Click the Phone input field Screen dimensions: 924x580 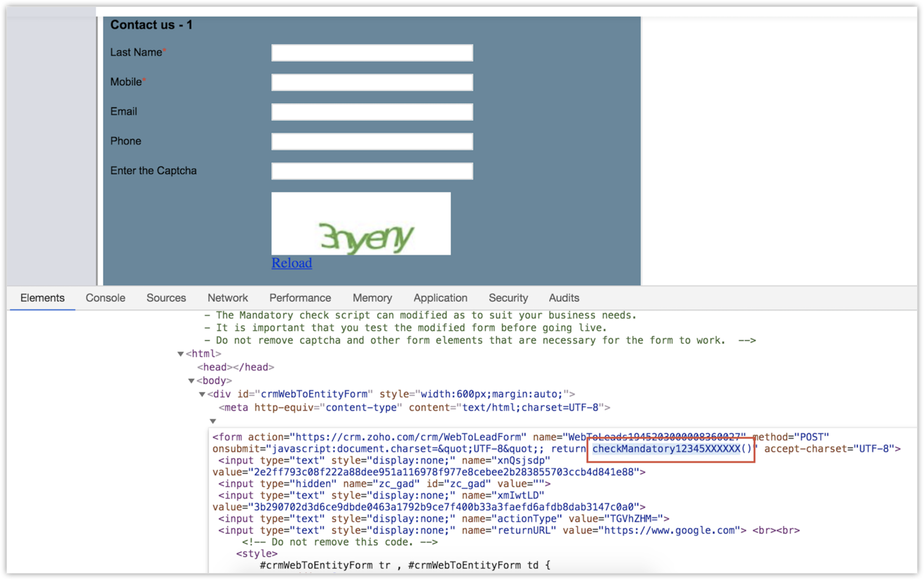(372, 141)
